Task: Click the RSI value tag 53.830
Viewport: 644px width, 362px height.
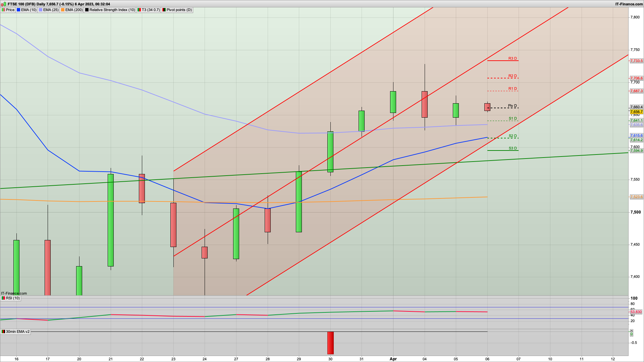Action: pyautogui.click(x=636, y=312)
